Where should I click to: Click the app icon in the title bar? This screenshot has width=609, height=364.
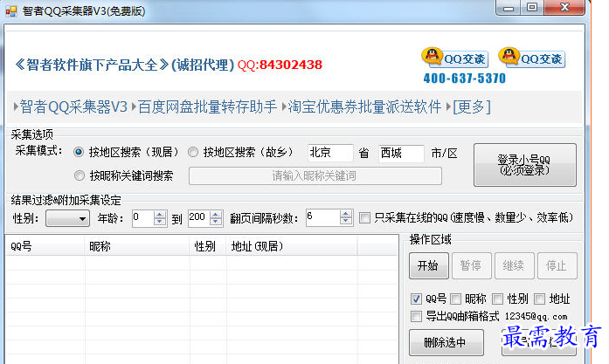pyautogui.click(x=10, y=11)
